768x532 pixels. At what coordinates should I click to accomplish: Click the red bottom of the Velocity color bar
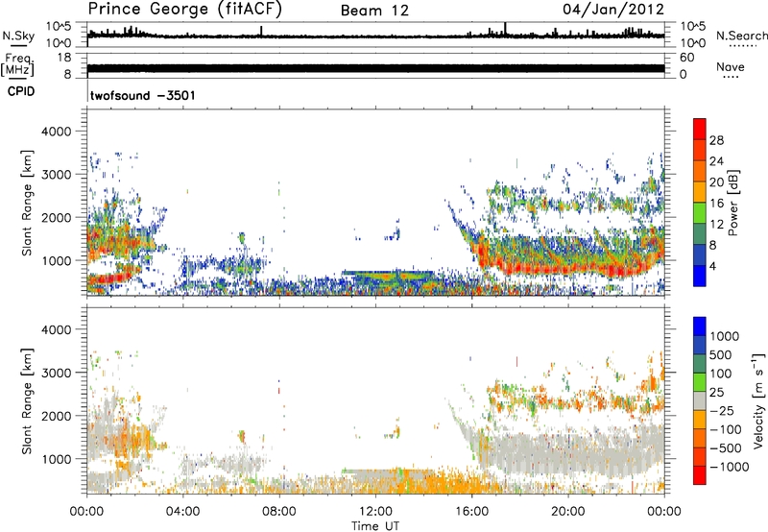pyautogui.click(x=700, y=475)
